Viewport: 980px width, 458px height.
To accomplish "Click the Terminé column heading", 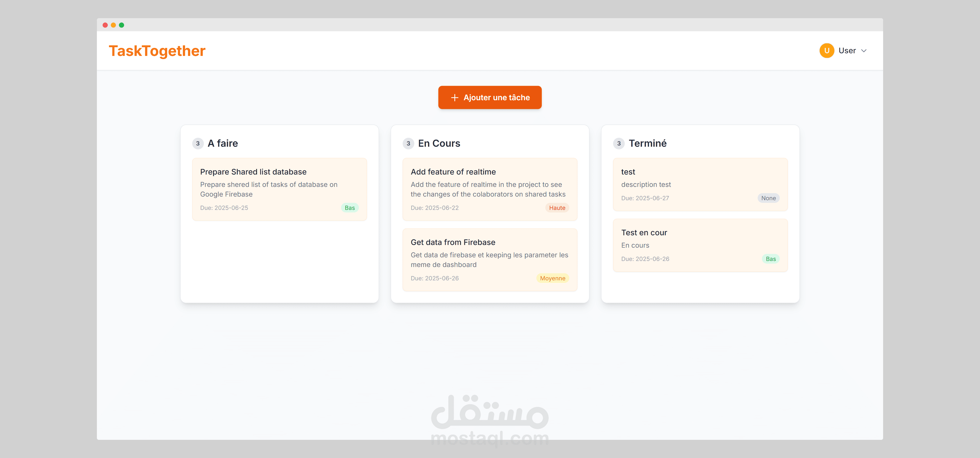I will point(647,144).
